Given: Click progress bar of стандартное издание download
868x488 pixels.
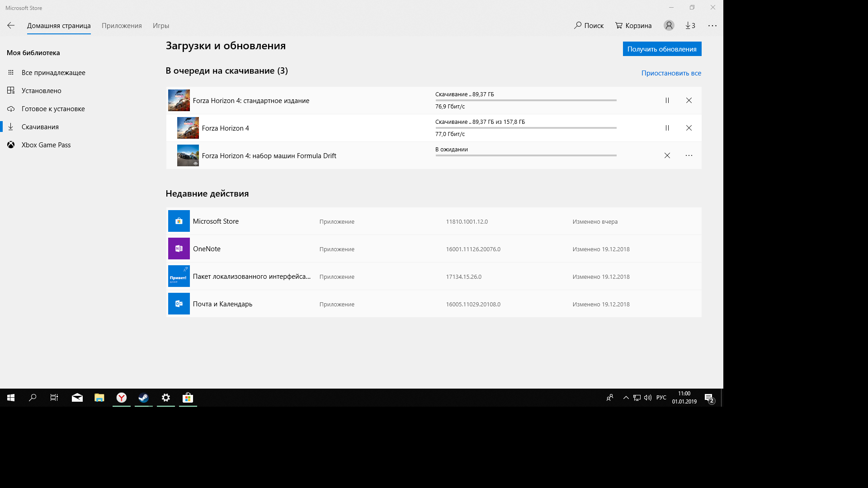Looking at the screenshot, I should 526,100.
